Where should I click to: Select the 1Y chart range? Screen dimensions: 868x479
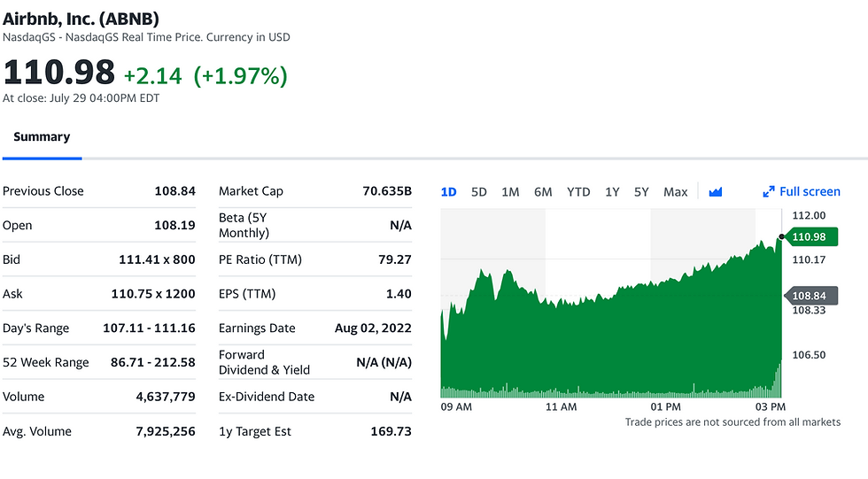(612, 192)
